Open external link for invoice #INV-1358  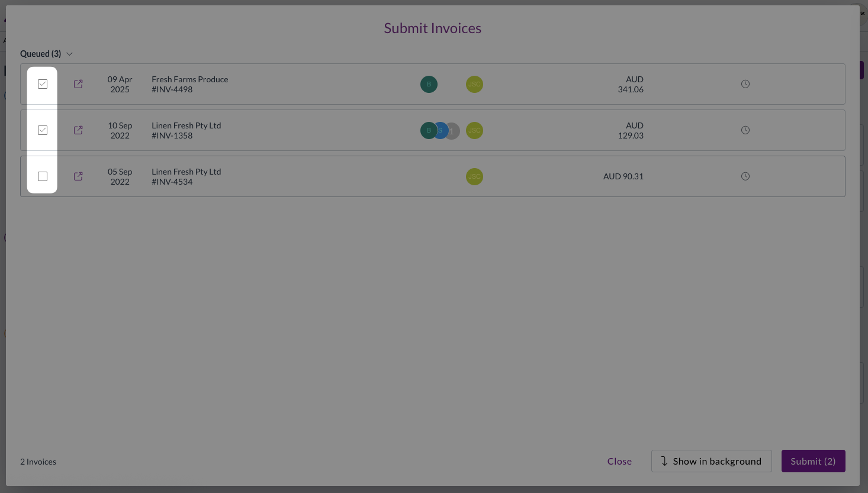(x=78, y=130)
